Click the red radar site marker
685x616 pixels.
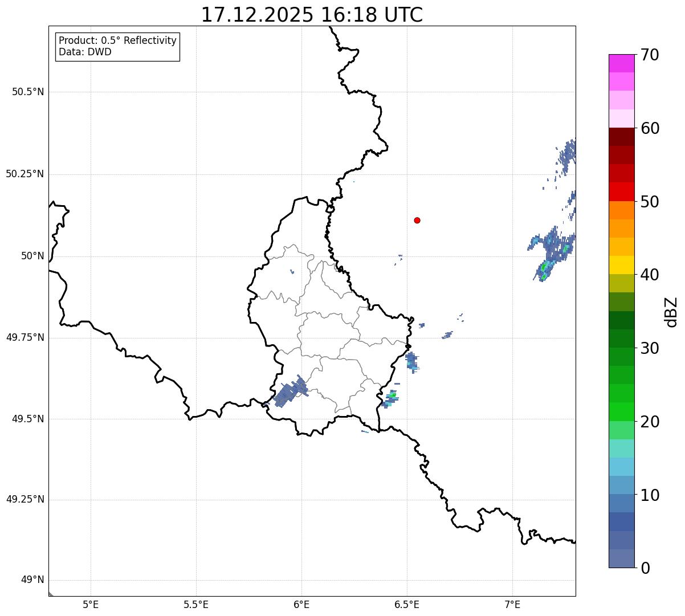click(x=417, y=220)
